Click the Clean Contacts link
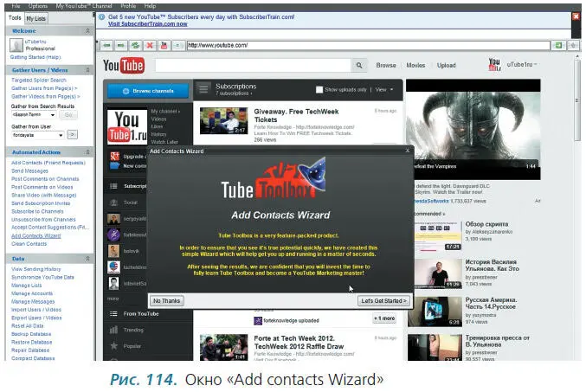The width and height of the screenshot is (586, 392). tap(29, 244)
